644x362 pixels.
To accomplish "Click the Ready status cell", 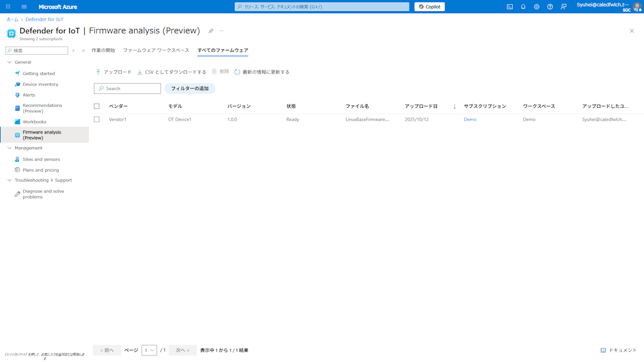I will (x=292, y=120).
